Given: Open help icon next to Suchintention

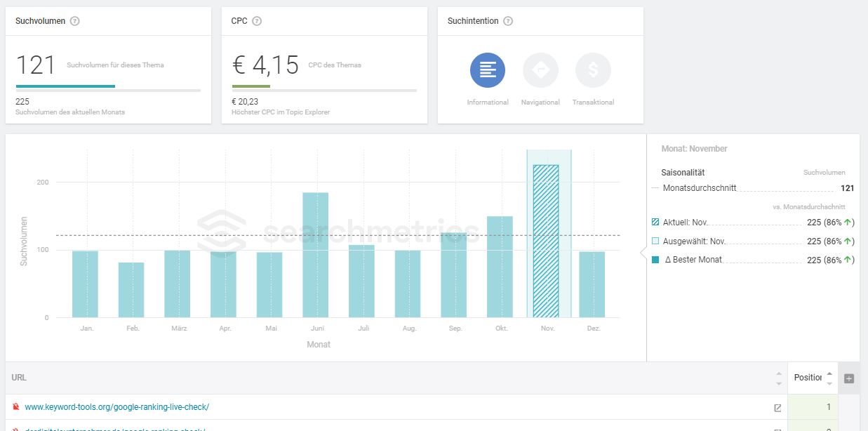Looking at the screenshot, I should pyautogui.click(x=508, y=21).
